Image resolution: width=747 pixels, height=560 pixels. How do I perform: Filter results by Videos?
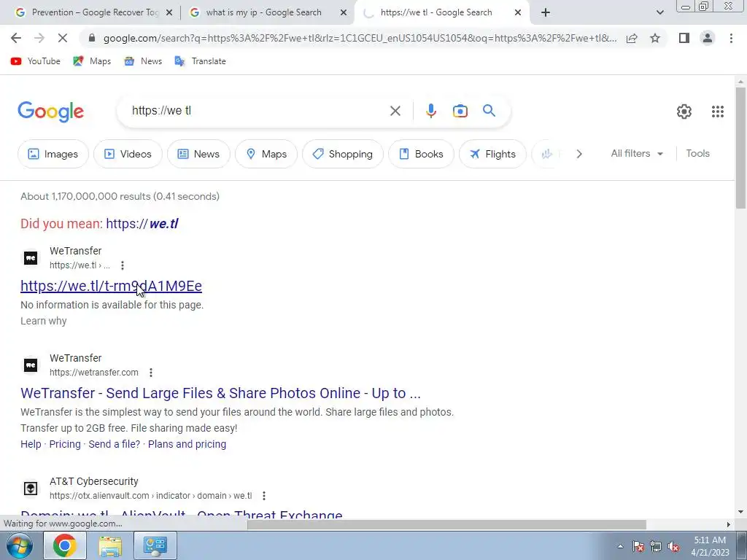coord(128,154)
